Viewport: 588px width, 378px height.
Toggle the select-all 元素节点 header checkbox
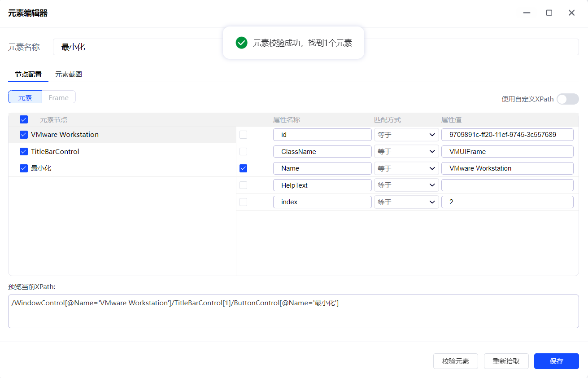[x=24, y=119]
